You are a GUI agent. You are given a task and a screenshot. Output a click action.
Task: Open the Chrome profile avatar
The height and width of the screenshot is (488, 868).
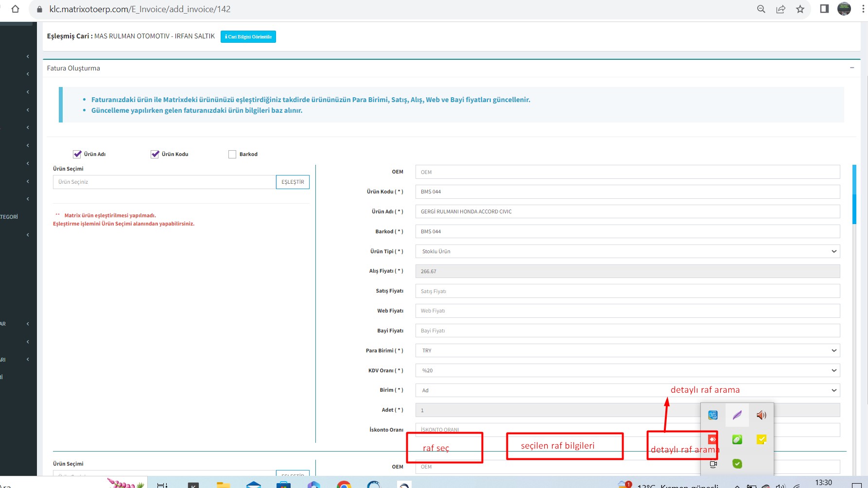[844, 9]
